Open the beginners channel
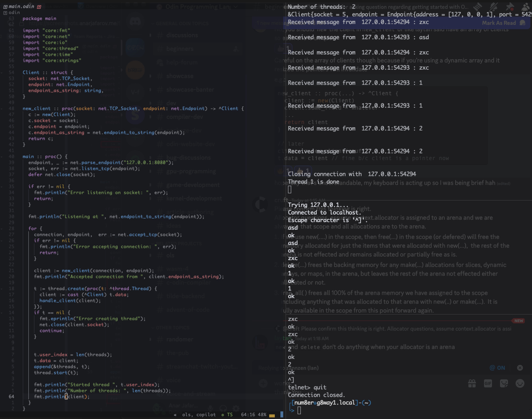 (197, 49)
